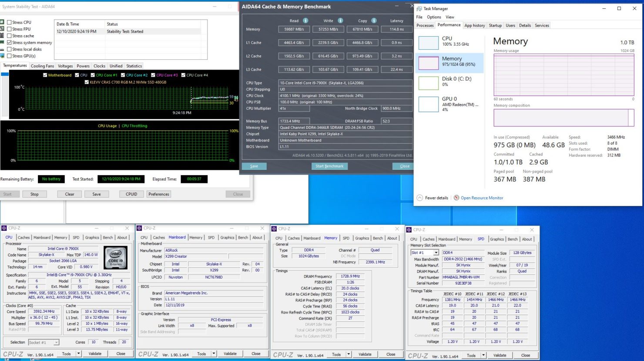Open the Socket #1 selection dropdown
This screenshot has width=644, height=361.
tap(56, 342)
